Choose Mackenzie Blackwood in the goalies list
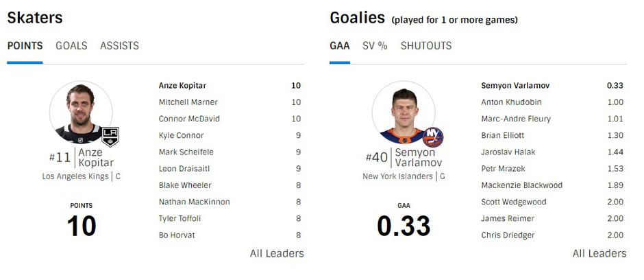Image resolution: width=644 pixels, height=280 pixels. pyautogui.click(x=521, y=185)
